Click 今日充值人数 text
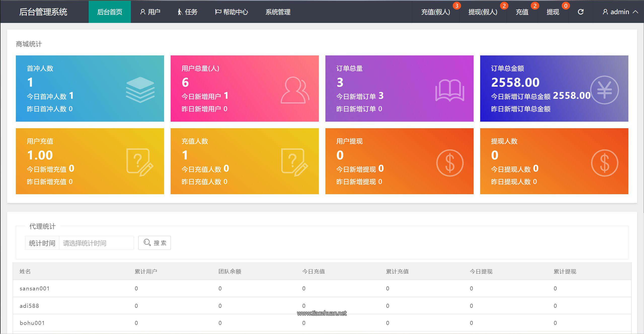Screen dimensions: 644x334 pos(201,169)
